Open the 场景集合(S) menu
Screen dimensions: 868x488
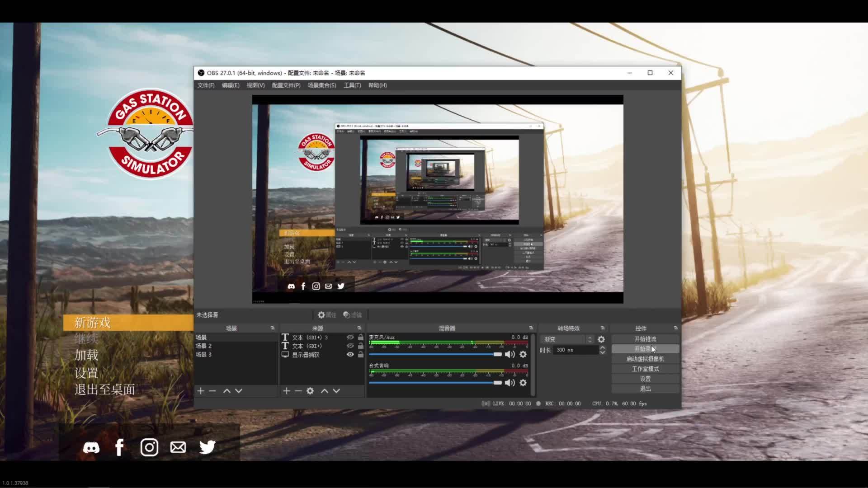tap(322, 85)
